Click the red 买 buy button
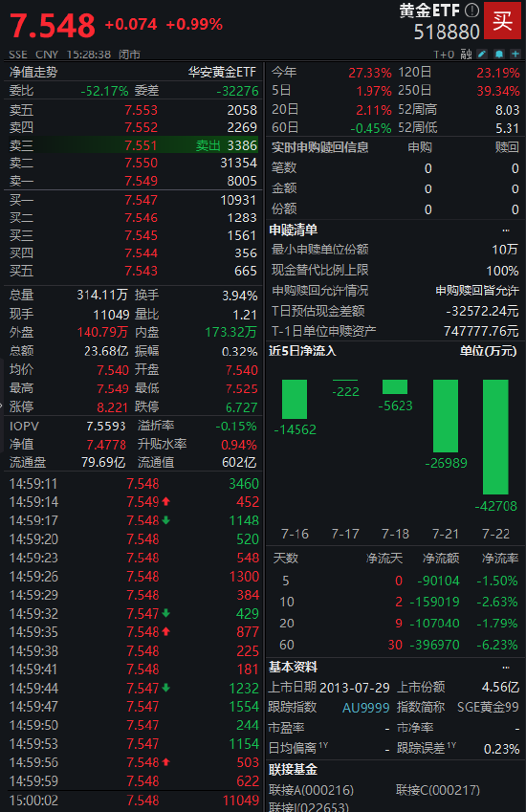 [x=502, y=20]
